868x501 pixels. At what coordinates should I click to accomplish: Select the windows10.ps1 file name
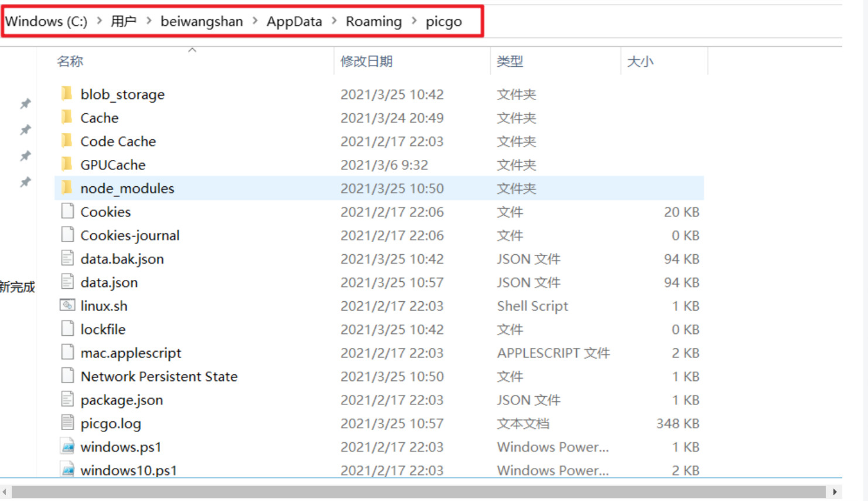pyautogui.click(x=129, y=470)
